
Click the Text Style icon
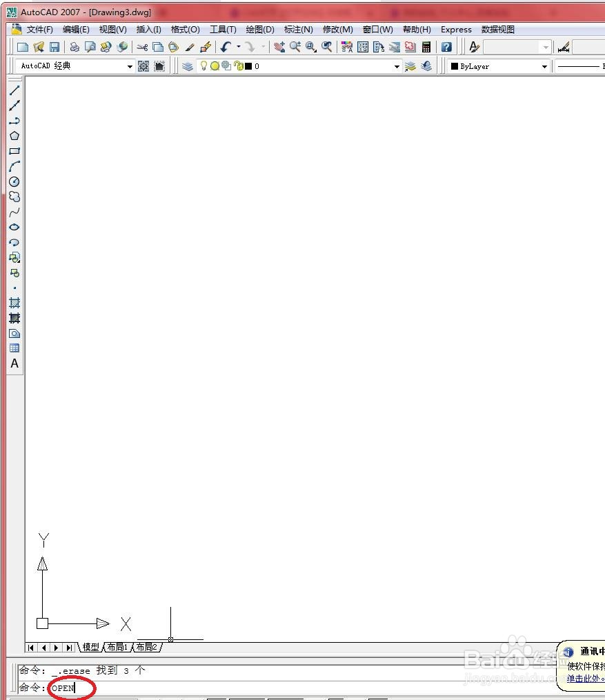(x=474, y=47)
